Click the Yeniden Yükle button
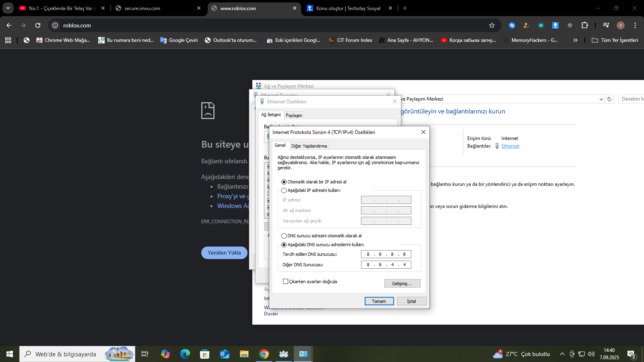Image resolution: width=644 pixels, height=362 pixels. coord(224,253)
